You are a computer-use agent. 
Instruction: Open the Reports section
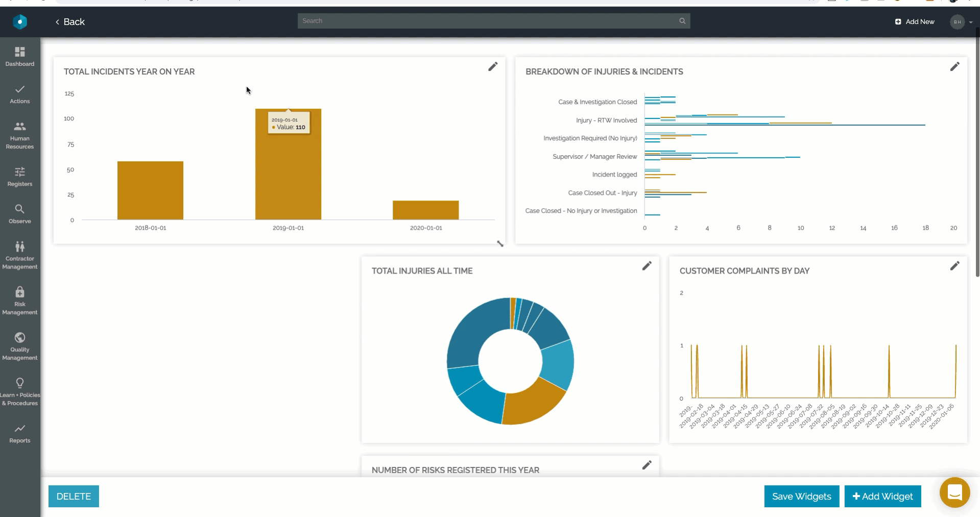tap(20, 433)
